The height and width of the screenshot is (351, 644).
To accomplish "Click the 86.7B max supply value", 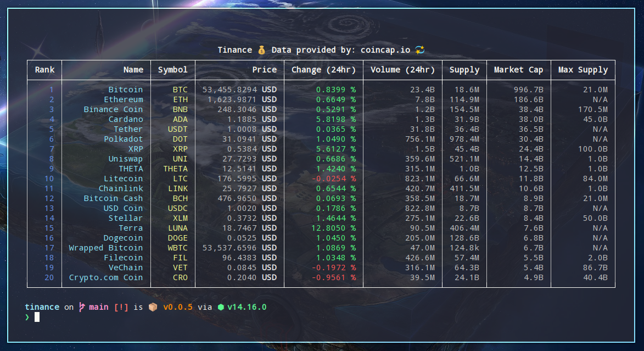I will click(x=595, y=268).
